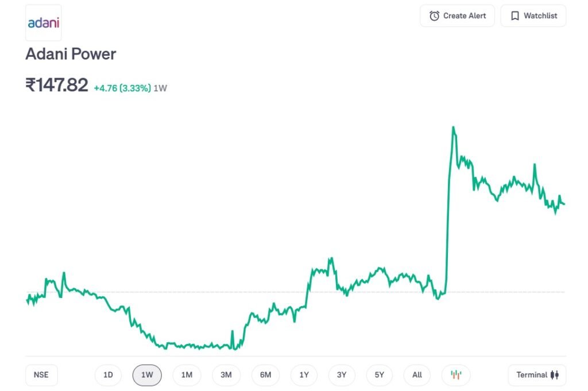Click the bookmark icon inside Watchlist button
The height and width of the screenshot is (391, 588).
click(x=515, y=16)
